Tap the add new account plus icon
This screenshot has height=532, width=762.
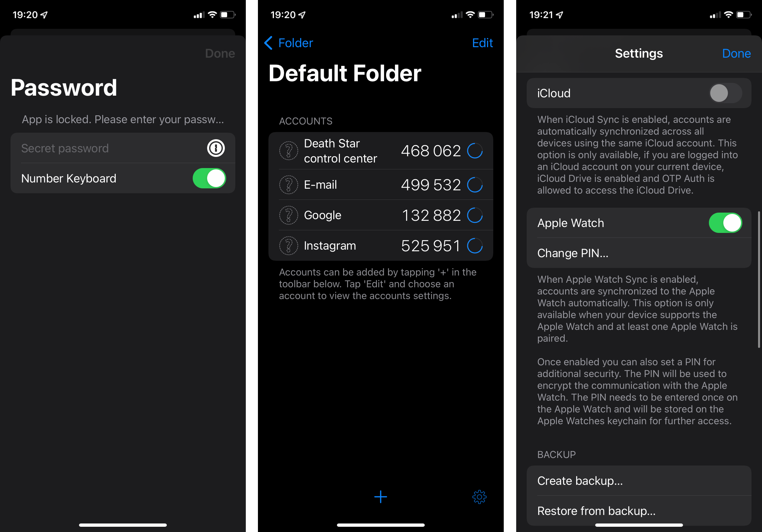point(380,496)
